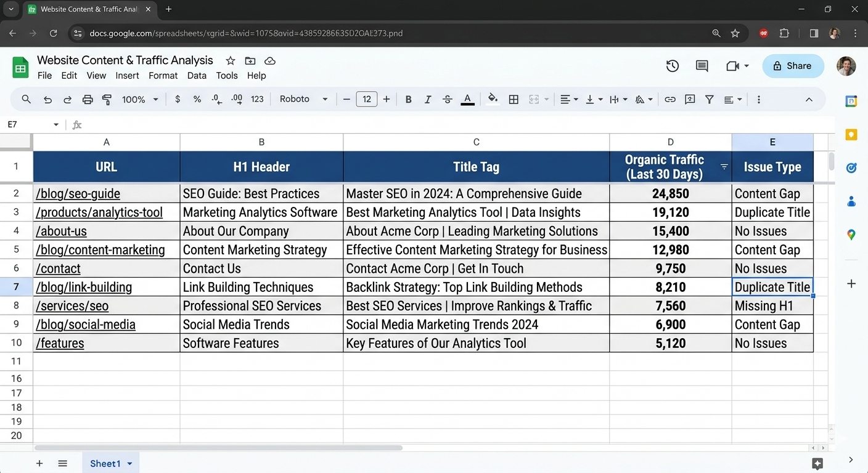This screenshot has width=868, height=473.
Task: Open Google Keep in the side panel
Action: (x=851, y=134)
